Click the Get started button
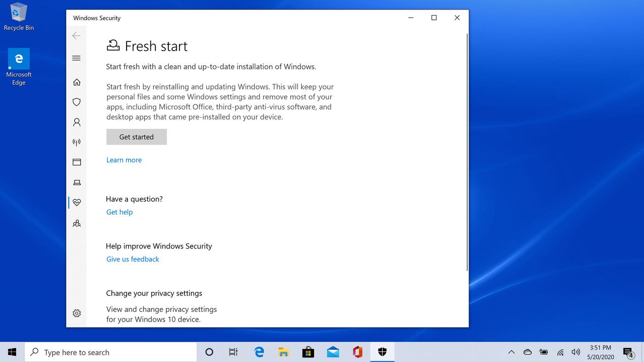Viewport: 644px width, 362px height. click(x=137, y=137)
